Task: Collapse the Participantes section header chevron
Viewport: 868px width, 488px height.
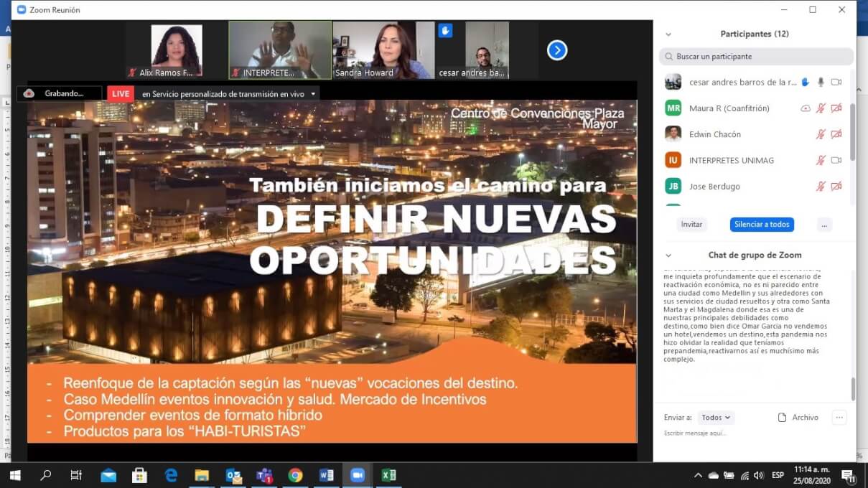Action: pos(668,34)
